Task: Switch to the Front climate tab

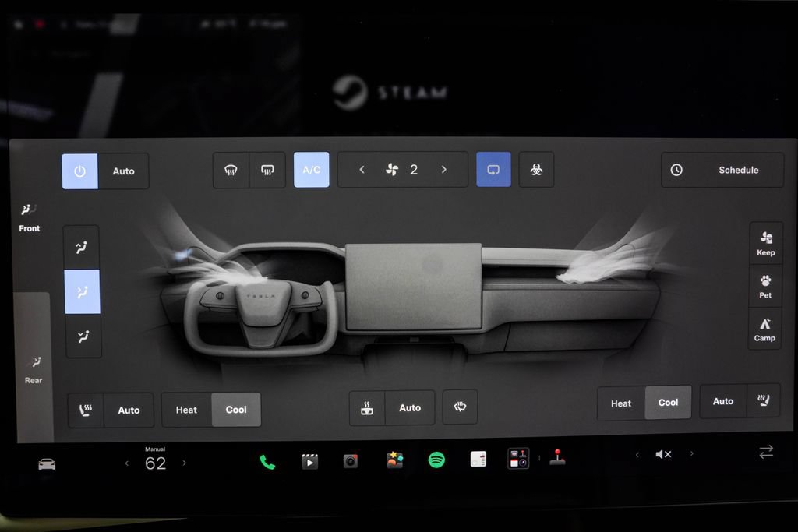Action: [29, 218]
